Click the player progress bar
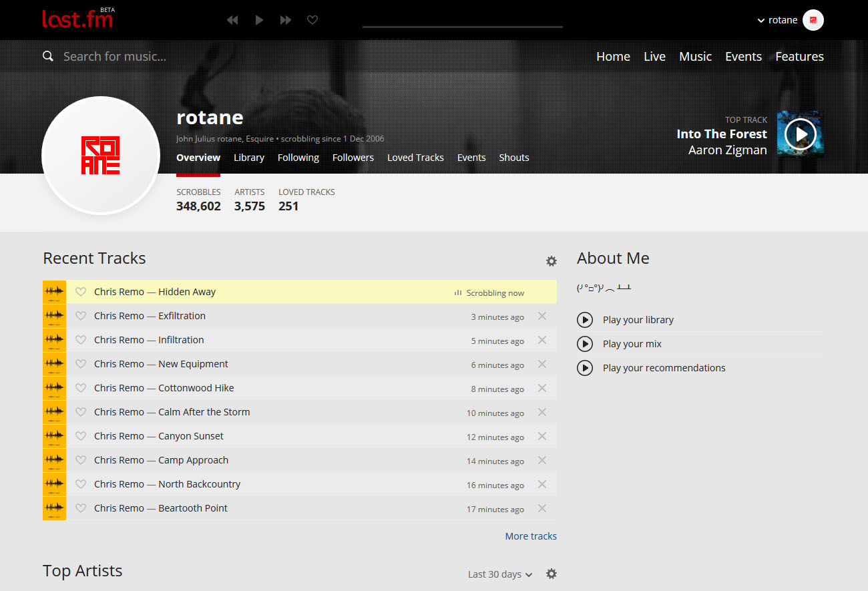The image size is (868, 591). point(463,27)
